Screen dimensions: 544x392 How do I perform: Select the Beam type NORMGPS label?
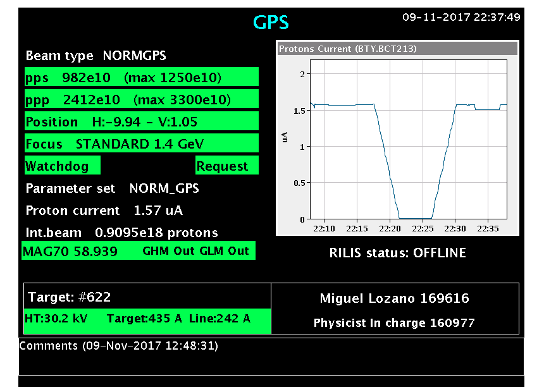click(95, 56)
